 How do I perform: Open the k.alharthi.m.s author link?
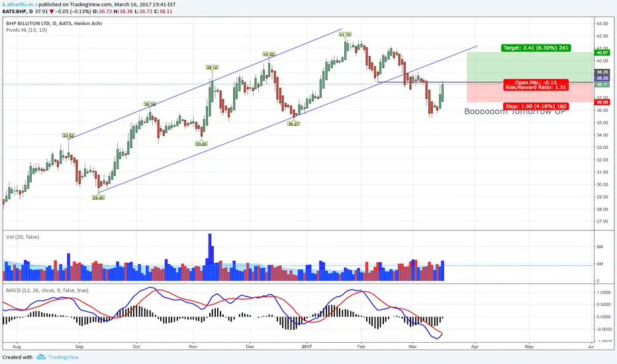[20, 5]
